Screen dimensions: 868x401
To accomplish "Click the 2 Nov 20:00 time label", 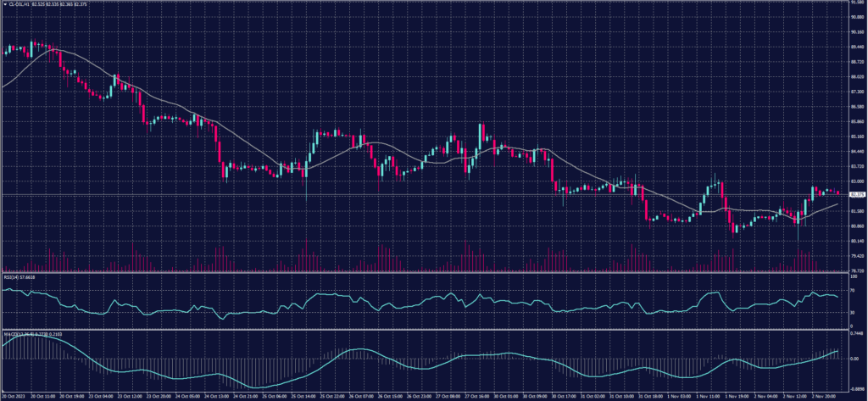I will pyautogui.click(x=826, y=396).
